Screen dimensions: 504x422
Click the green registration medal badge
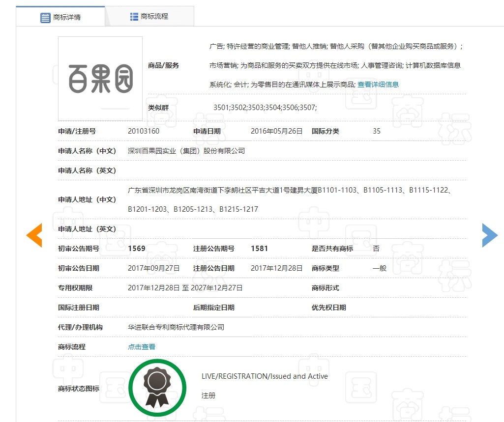pos(157,388)
